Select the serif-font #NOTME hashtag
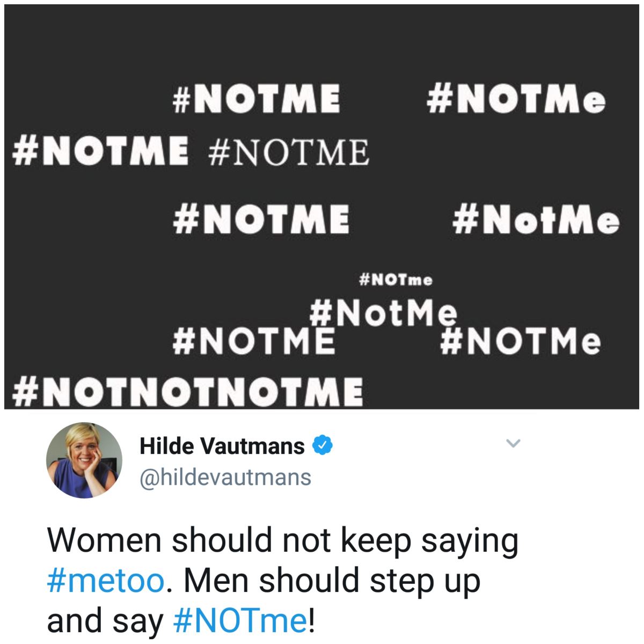The image size is (644, 644). 288,151
